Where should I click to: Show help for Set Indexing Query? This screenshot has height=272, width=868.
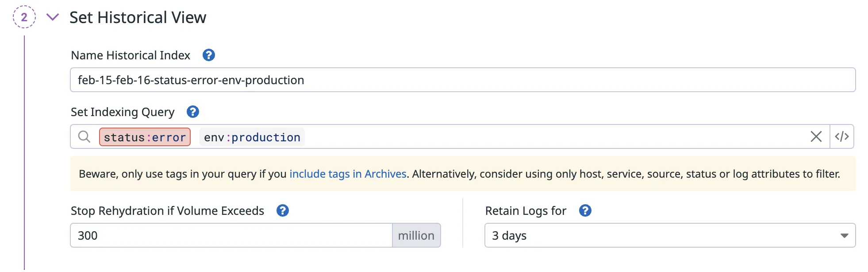[x=193, y=112]
